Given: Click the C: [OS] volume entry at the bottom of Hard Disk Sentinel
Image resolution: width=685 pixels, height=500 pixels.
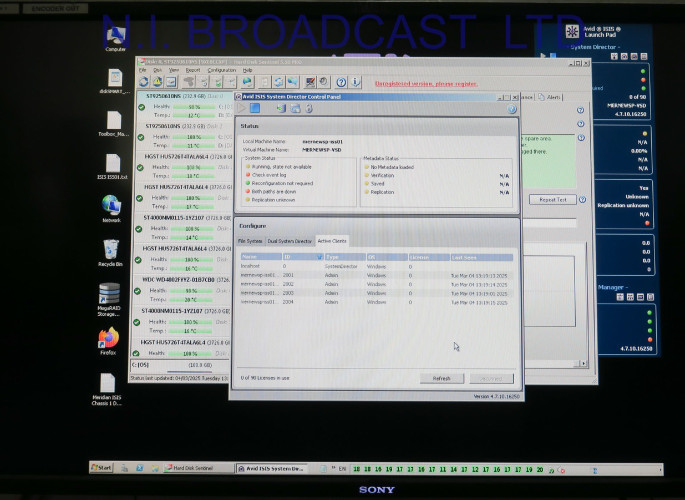Looking at the screenshot, I should [179, 365].
